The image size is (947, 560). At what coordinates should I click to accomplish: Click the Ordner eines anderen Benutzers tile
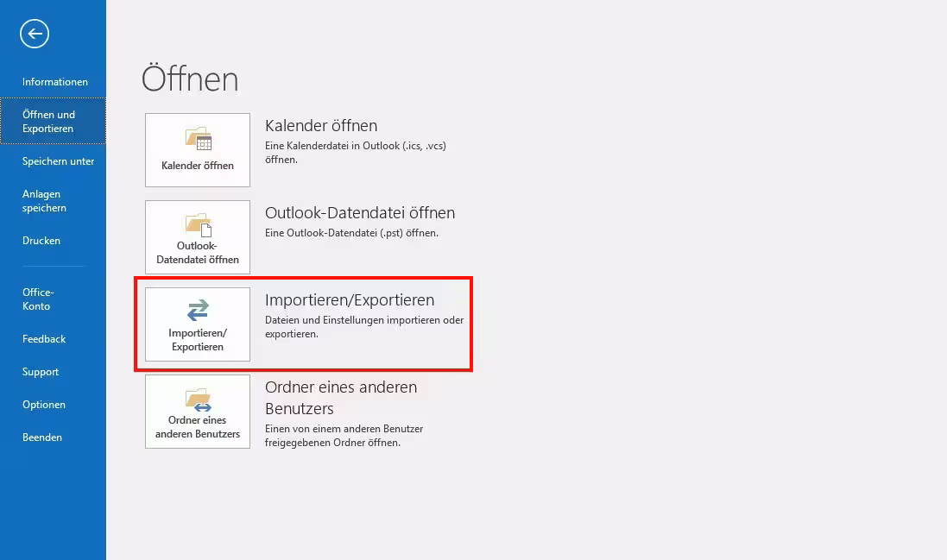point(198,412)
